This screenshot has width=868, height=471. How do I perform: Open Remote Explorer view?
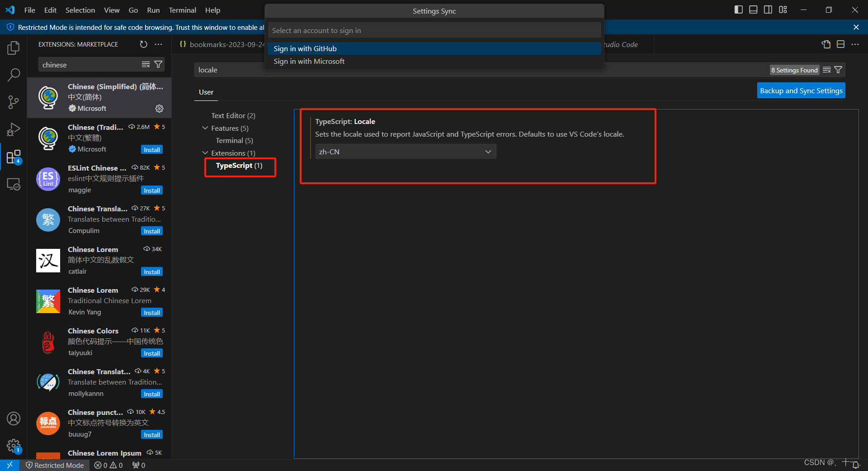click(14, 184)
